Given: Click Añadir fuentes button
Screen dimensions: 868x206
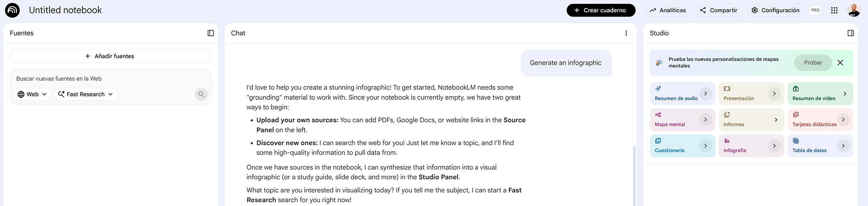Looking at the screenshot, I should click(111, 56).
